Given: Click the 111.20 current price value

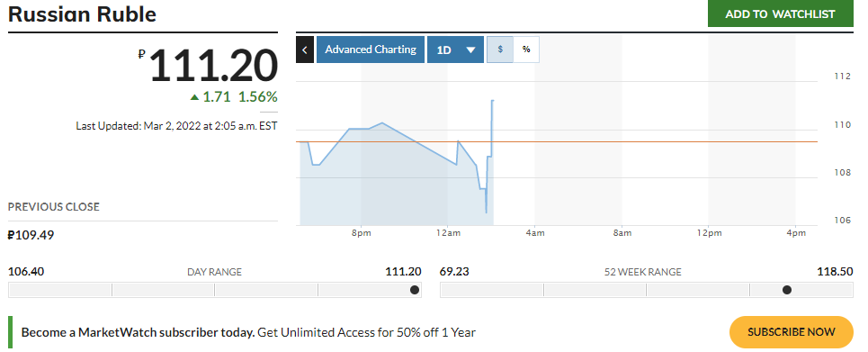Looking at the screenshot, I should (x=213, y=66).
